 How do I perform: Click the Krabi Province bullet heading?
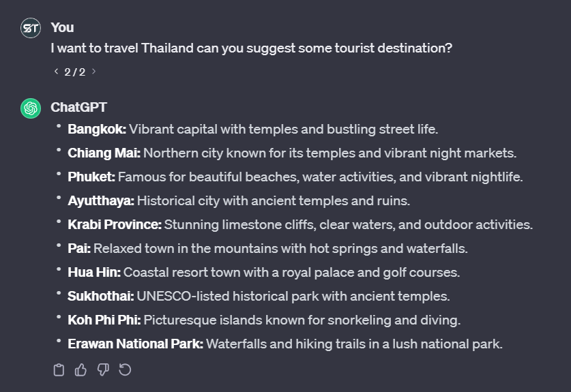coord(115,224)
